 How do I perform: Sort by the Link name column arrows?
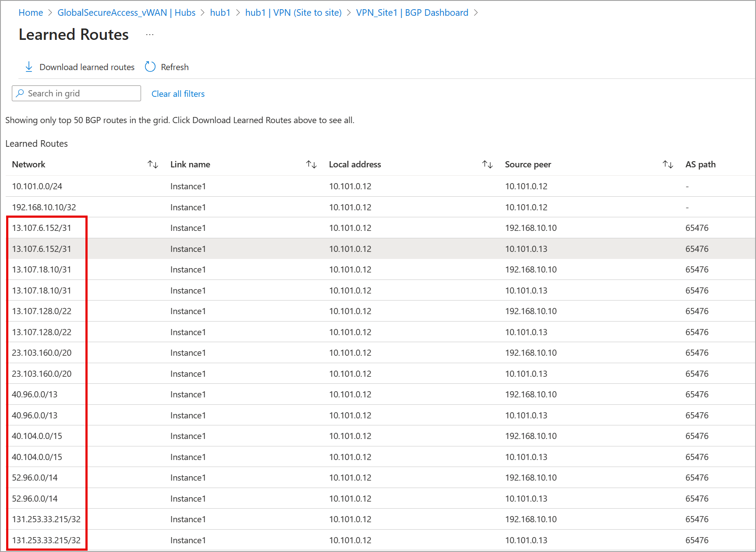(x=311, y=164)
